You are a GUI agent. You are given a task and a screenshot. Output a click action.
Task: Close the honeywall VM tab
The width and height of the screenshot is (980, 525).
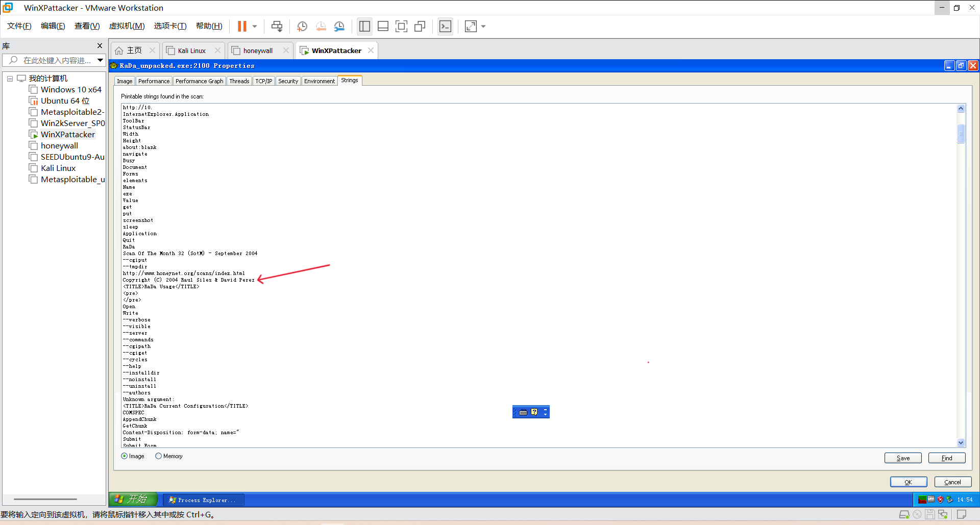click(x=286, y=50)
